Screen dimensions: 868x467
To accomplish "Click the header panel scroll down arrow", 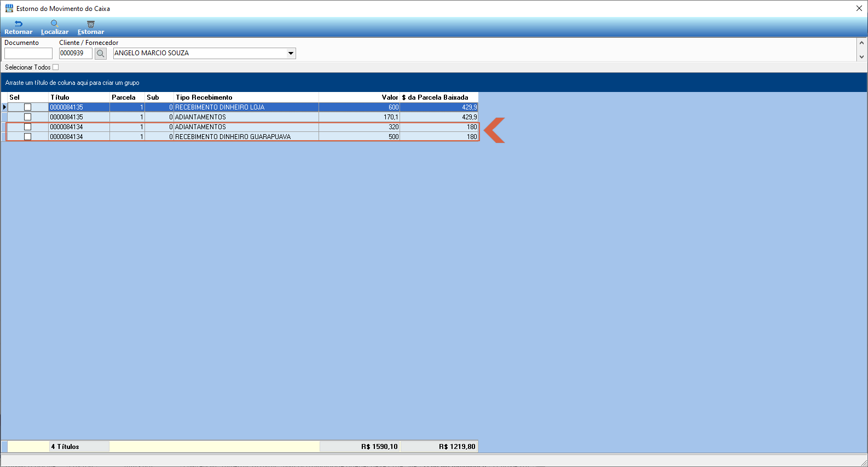I will 861,56.
